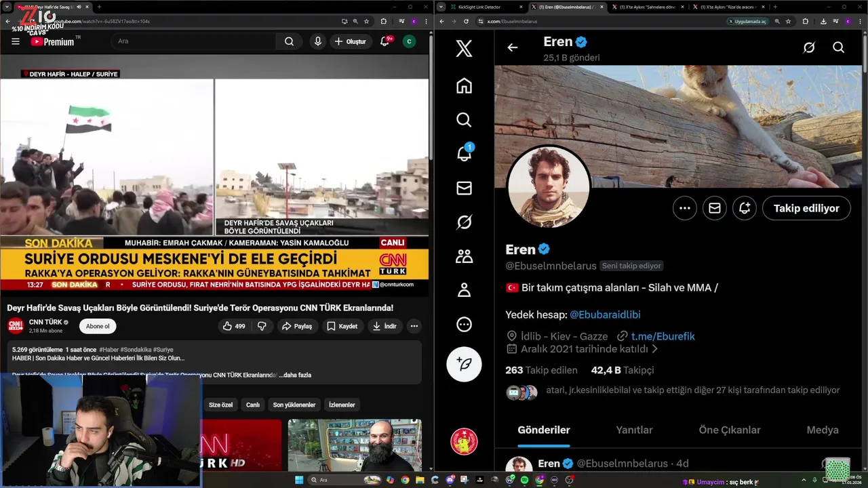Viewport: 868px width, 488px height.
Task: Compose a new post with feather button
Action: coord(464,364)
